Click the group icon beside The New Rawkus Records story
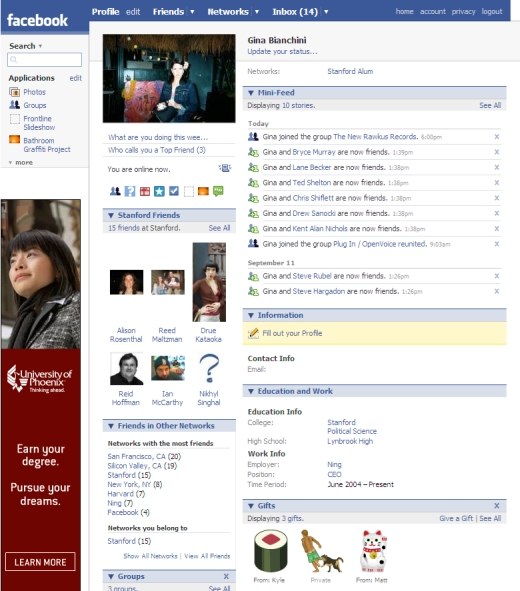The image size is (520, 591). click(x=253, y=136)
